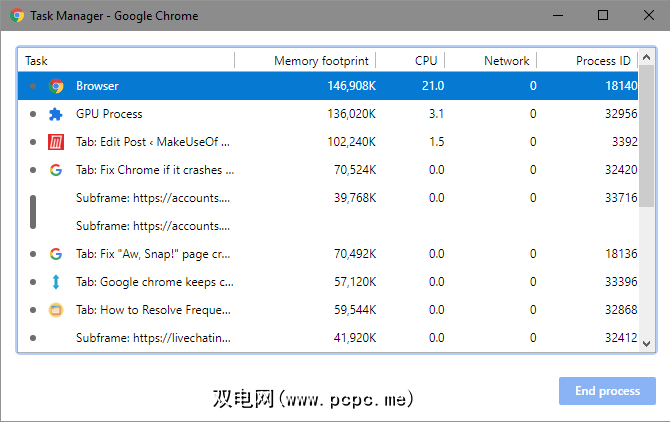This screenshot has height=422, width=670.
Task: Maximize the Task Manager window
Action: point(603,15)
